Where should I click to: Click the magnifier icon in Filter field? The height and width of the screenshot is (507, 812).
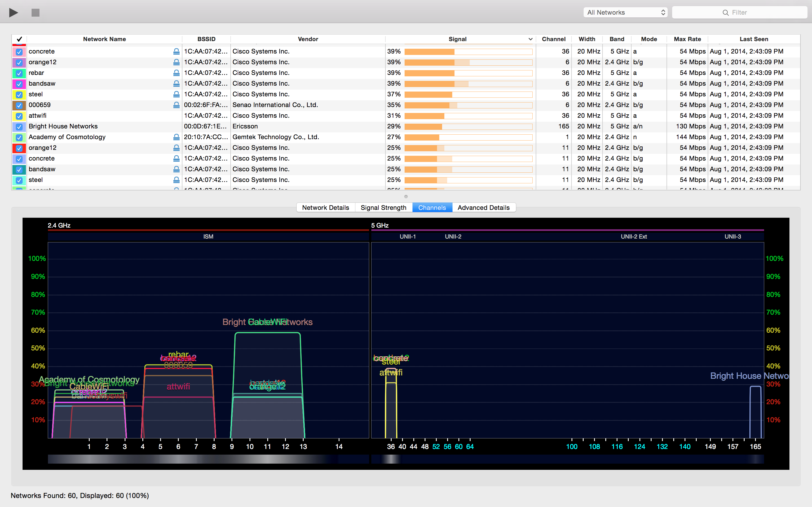pos(725,13)
